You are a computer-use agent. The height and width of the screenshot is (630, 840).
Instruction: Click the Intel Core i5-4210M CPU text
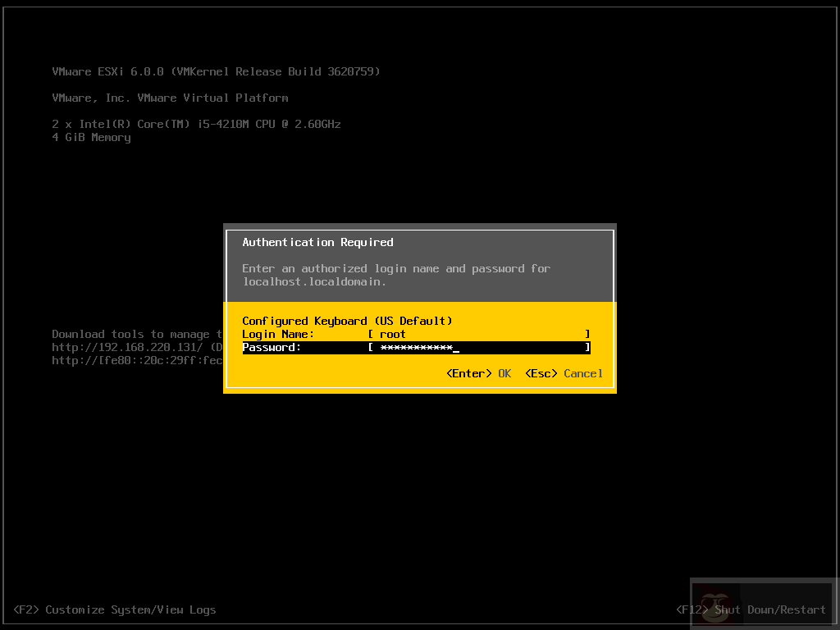(x=197, y=124)
